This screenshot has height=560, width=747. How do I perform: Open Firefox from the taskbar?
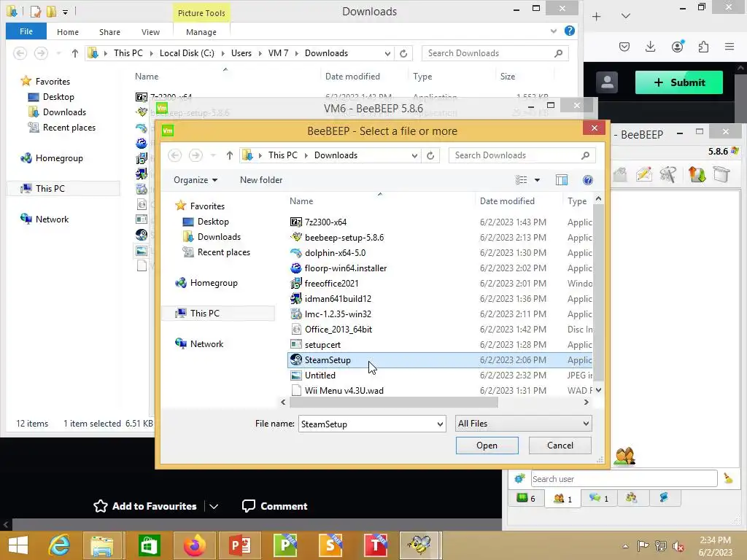[194, 545]
